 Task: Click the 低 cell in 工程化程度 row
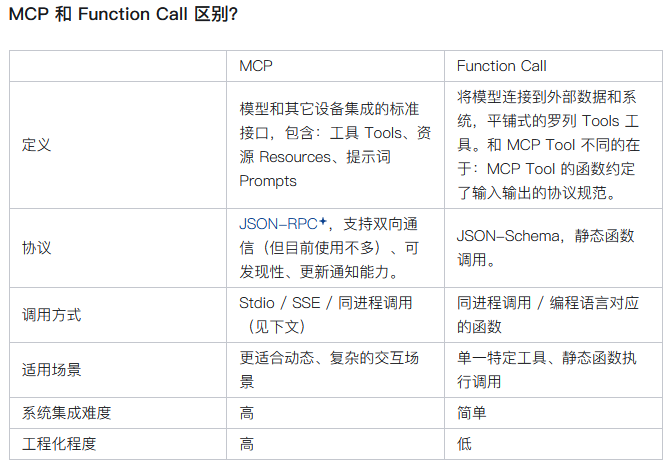(464, 443)
